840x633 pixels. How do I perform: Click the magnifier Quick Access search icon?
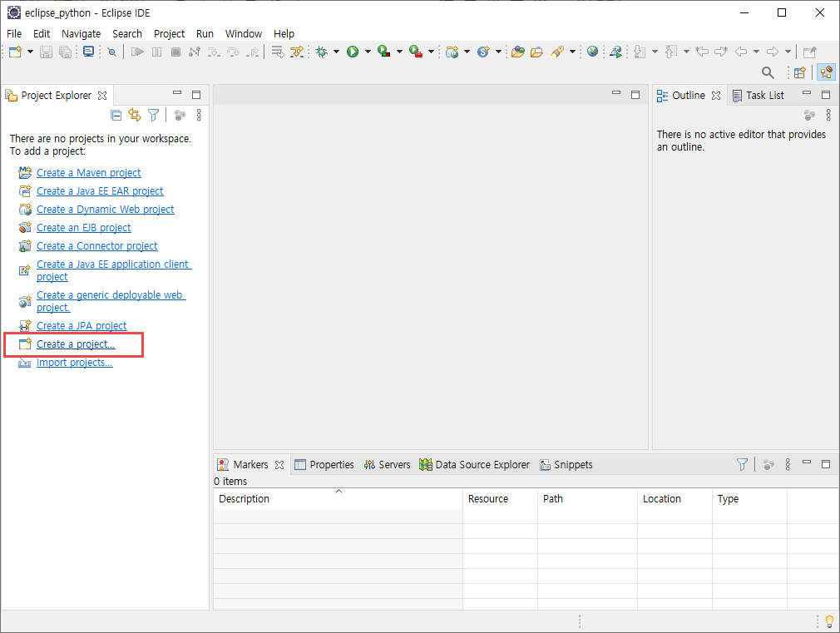[768, 72]
